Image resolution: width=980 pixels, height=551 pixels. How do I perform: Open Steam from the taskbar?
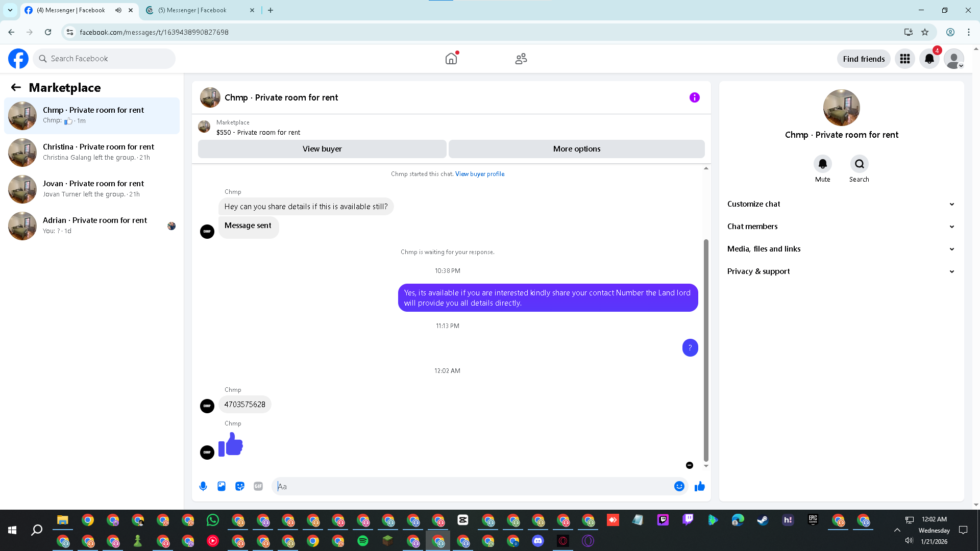coord(763,520)
